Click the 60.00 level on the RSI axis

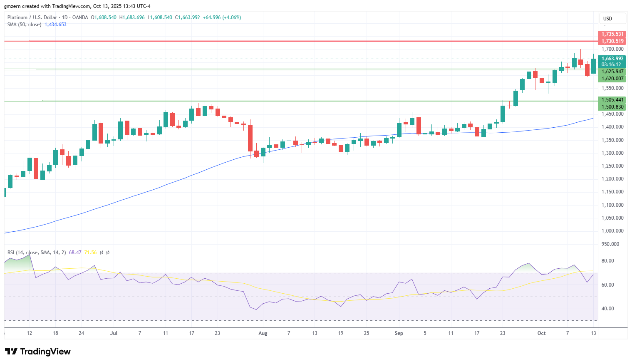[x=608, y=285]
